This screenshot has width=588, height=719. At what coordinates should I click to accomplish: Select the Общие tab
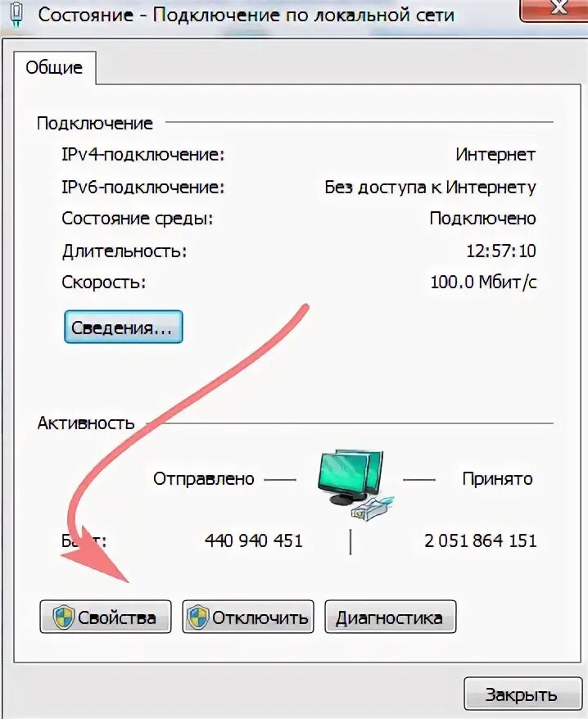coord(54,68)
